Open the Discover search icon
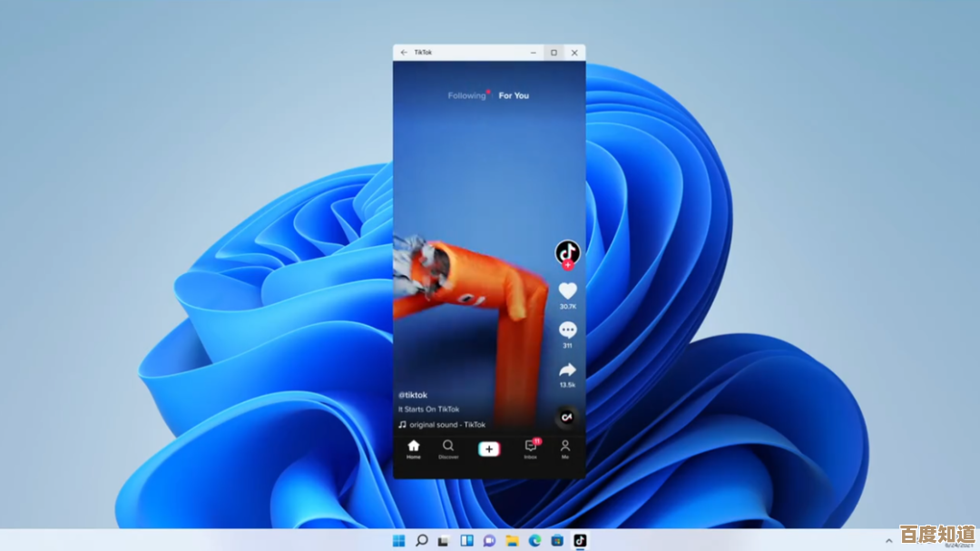Screen dimensions: 980x551 click(x=447, y=448)
